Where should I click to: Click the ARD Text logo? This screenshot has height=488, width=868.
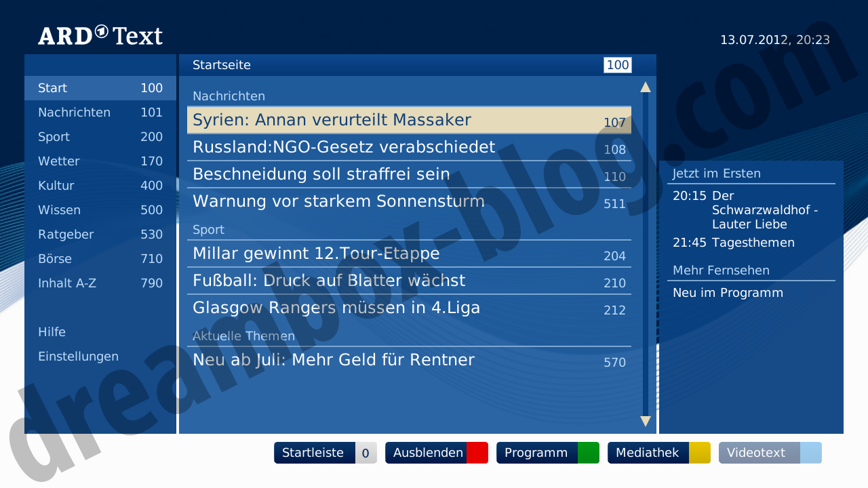100,35
